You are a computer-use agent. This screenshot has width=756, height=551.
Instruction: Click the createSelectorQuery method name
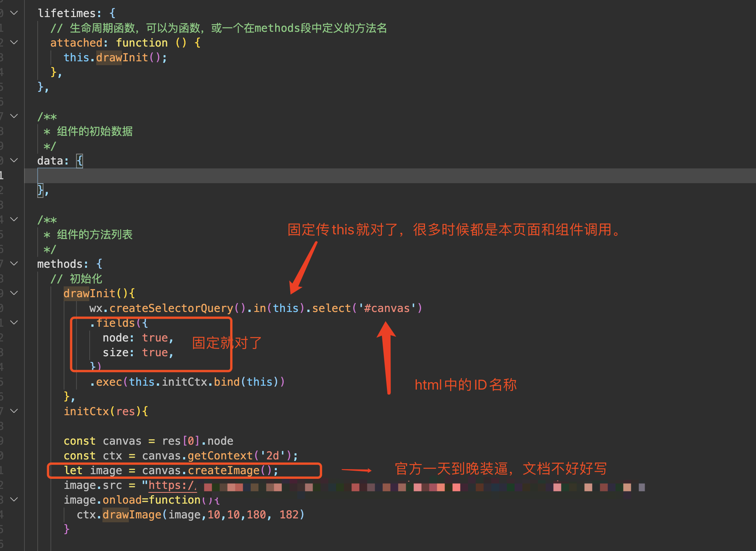171,308
